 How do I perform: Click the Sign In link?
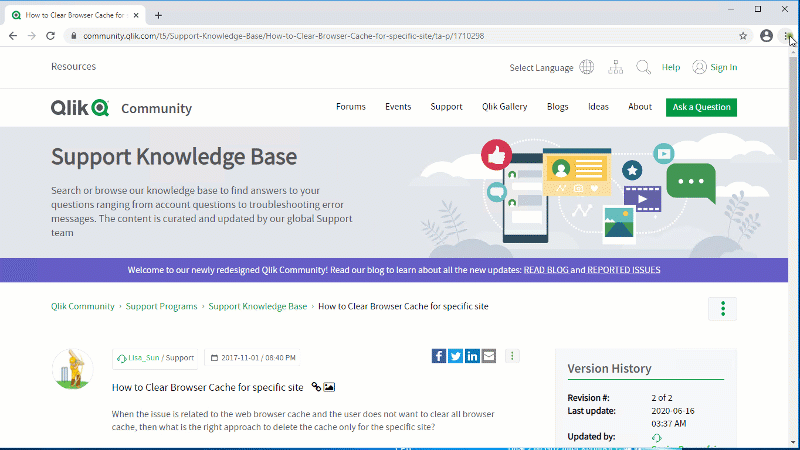pyautogui.click(x=723, y=67)
